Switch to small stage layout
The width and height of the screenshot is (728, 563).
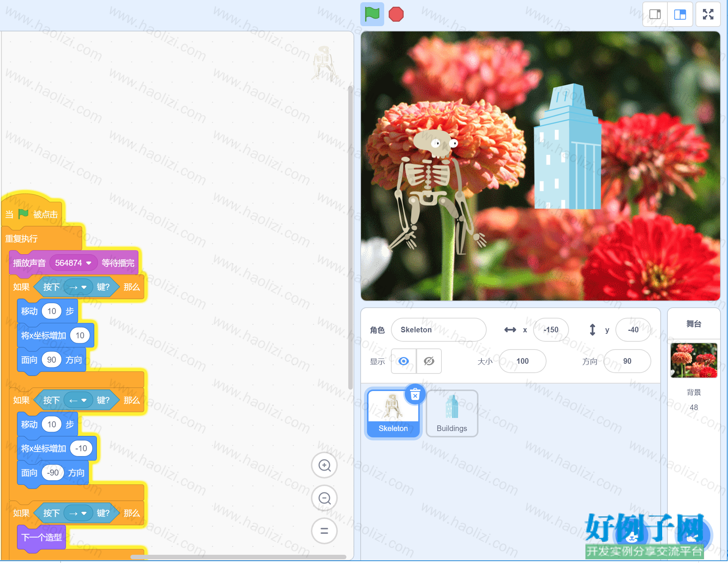[x=655, y=14]
